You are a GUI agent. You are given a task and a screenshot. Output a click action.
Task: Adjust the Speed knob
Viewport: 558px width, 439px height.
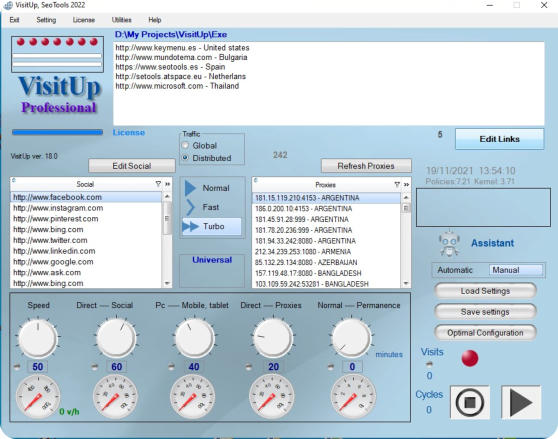(38, 338)
